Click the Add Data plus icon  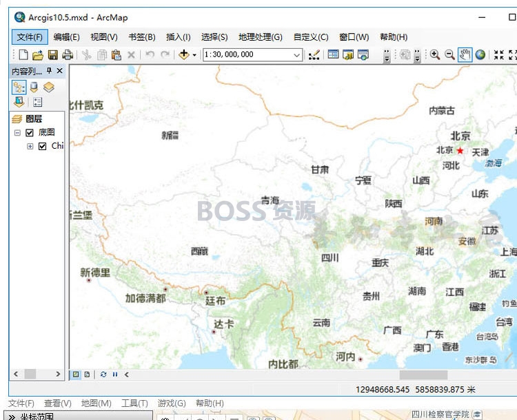tap(183, 54)
